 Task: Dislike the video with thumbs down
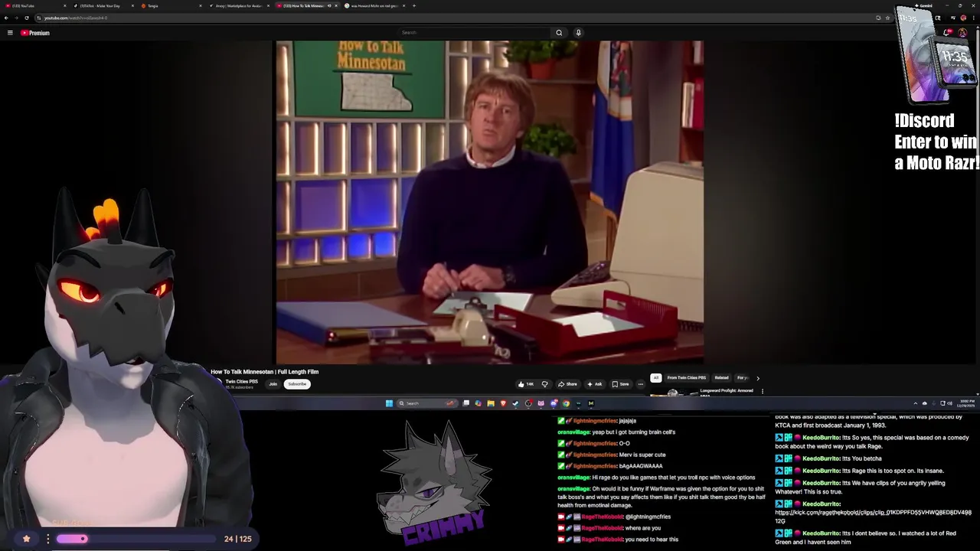[544, 384]
